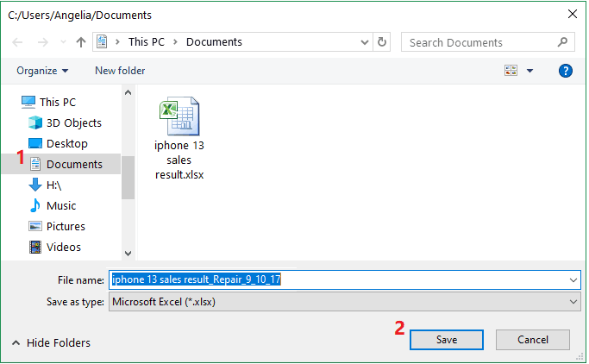589x364 pixels.
Task: Select This PC in the folder tree
Action: [58, 102]
